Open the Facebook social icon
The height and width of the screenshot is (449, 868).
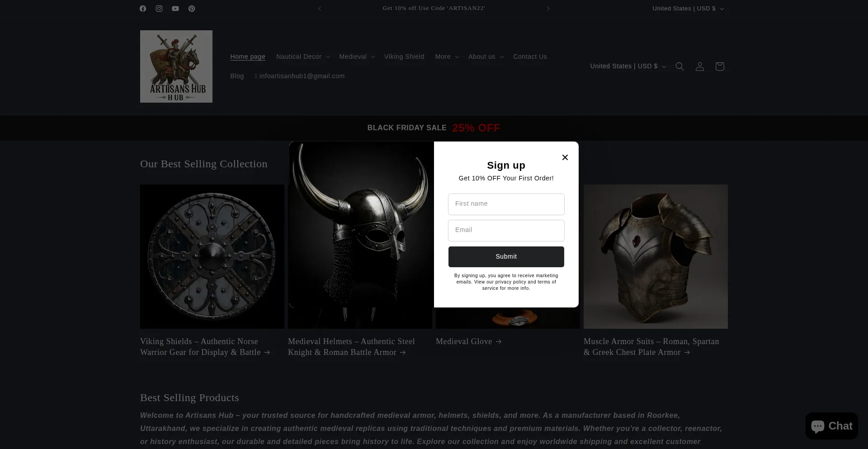click(143, 9)
